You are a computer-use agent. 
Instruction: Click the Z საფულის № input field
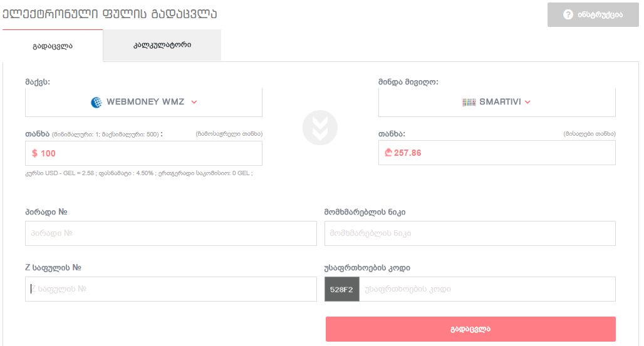(171, 289)
